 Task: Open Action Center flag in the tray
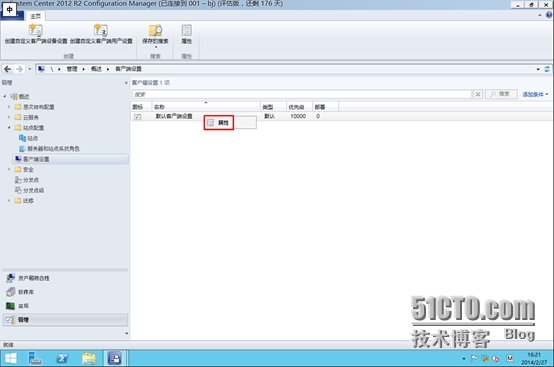(474, 359)
